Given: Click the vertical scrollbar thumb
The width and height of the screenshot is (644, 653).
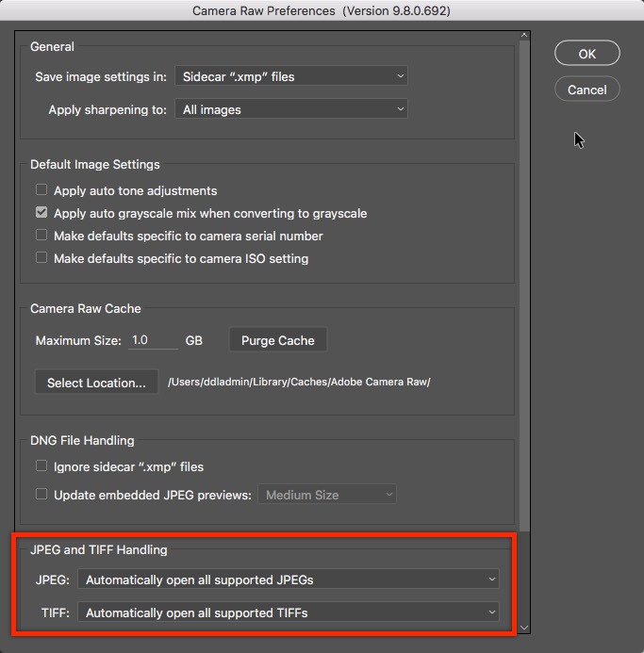Looking at the screenshot, I should pos(524,283).
